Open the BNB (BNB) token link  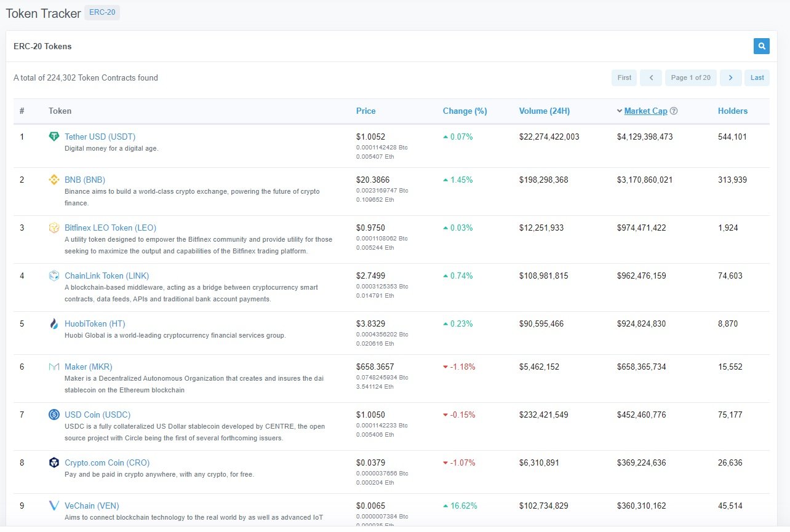click(x=85, y=180)
